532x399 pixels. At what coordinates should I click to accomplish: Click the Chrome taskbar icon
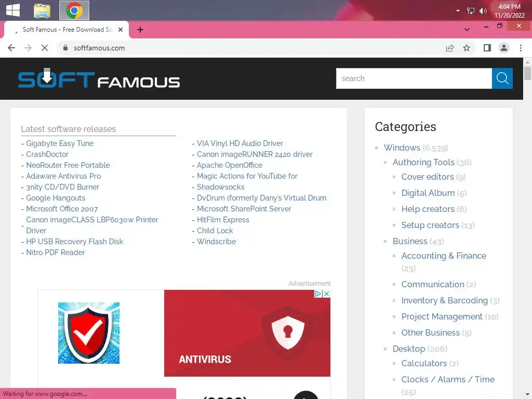(x=74, y=10)
